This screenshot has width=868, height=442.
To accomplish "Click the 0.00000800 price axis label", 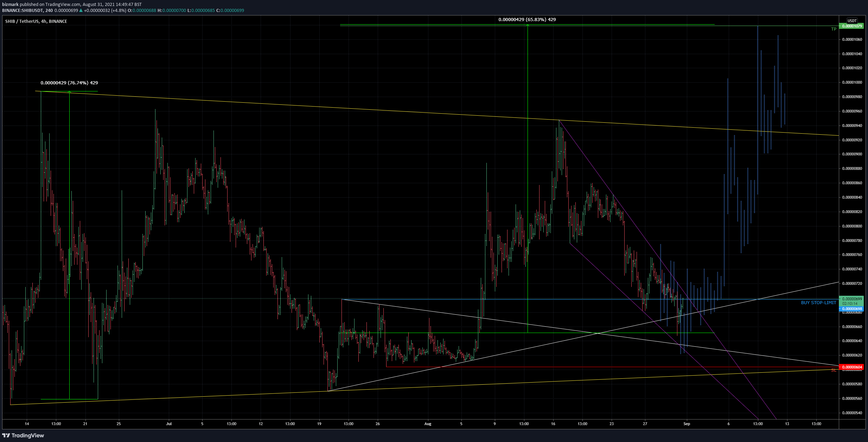I will tap(852, 226).
